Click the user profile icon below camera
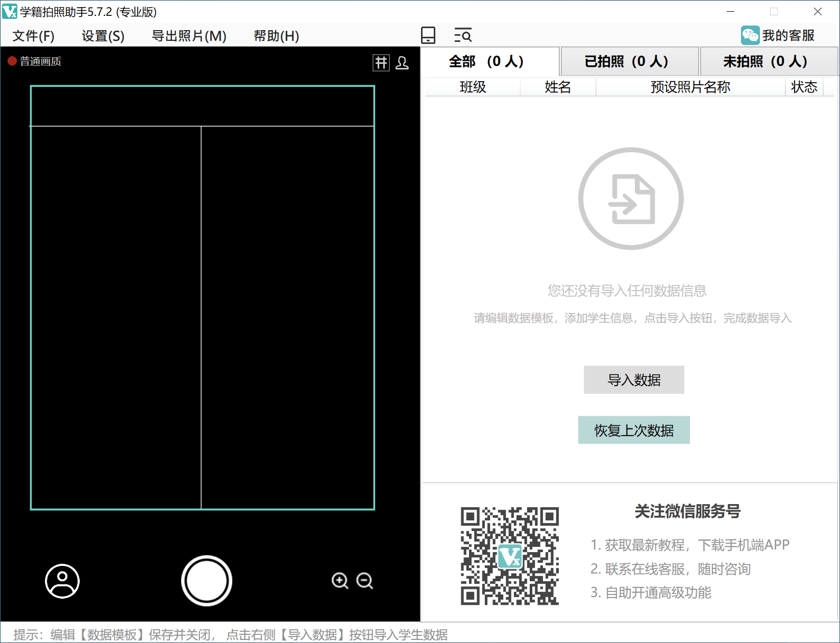This screenshot has width=840, height=643. point(62,581)
